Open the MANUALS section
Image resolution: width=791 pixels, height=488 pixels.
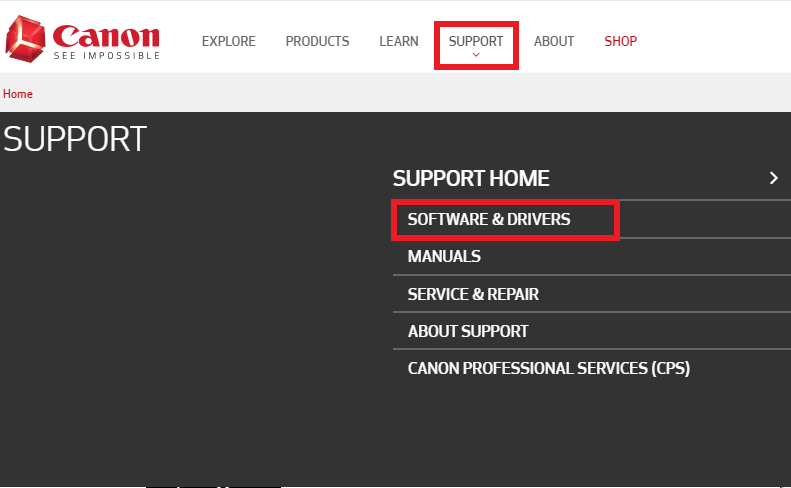tap(444, 257)
